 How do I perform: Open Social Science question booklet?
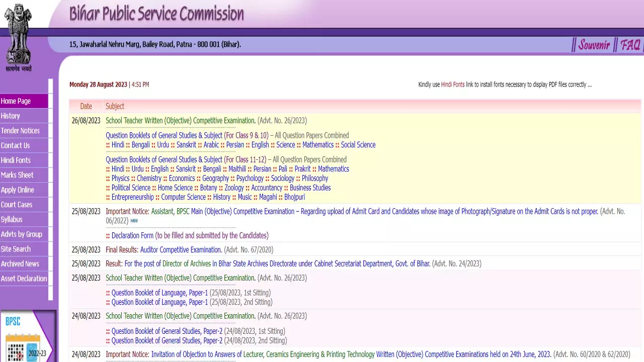358,145
